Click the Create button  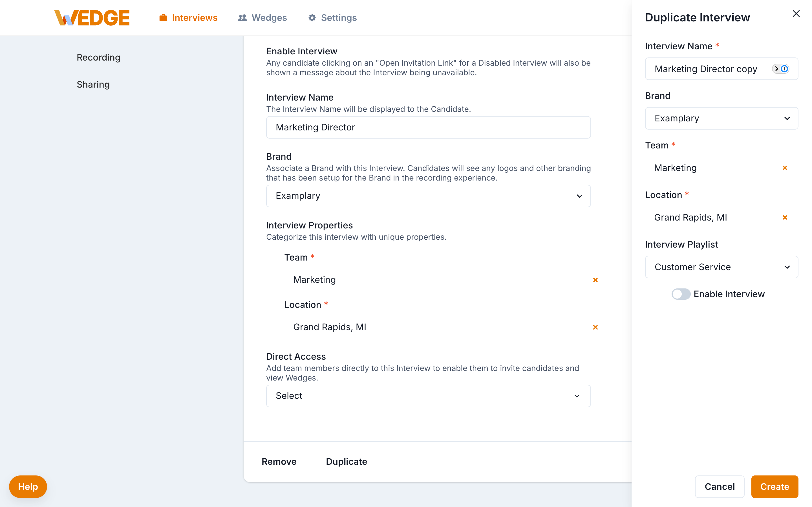pyautogui.click(x=775, y=486)
